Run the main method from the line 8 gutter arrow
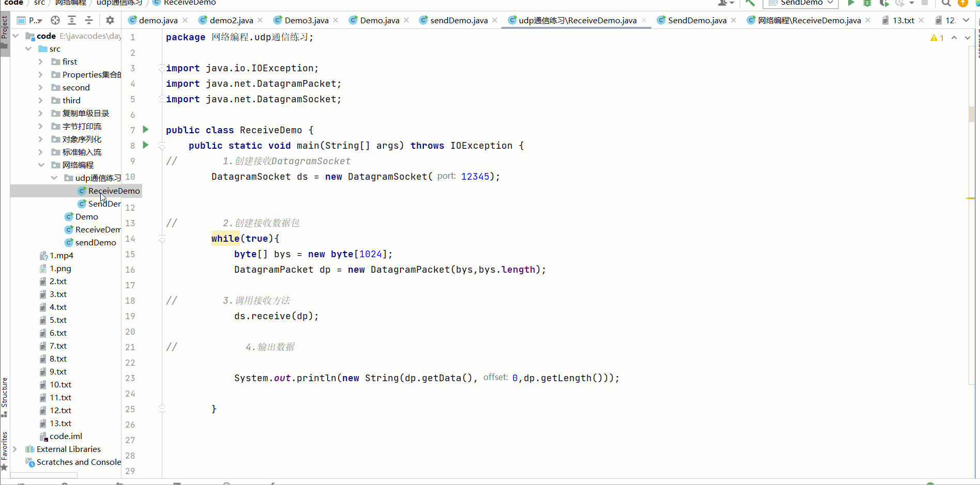Screen dimensions: 980x485 pos(146,145)
